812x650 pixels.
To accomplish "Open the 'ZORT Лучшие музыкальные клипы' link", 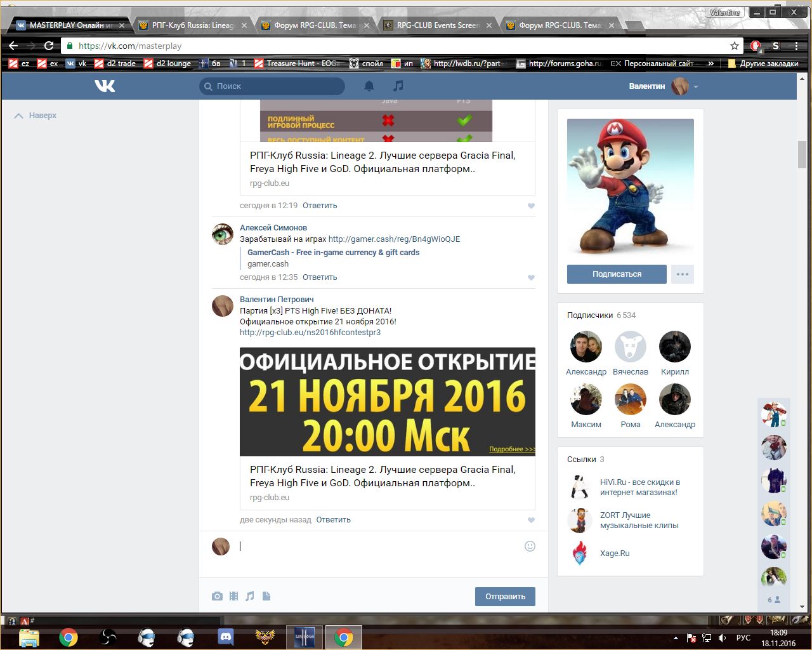I will pyautogui.click(x=639, y=521).
